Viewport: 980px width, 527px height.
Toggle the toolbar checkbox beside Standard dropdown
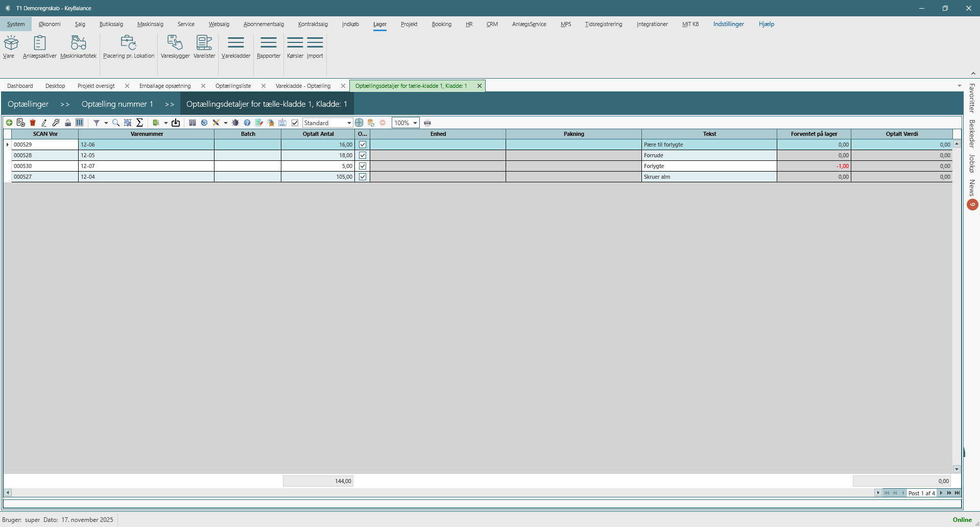tap(295, 123)
